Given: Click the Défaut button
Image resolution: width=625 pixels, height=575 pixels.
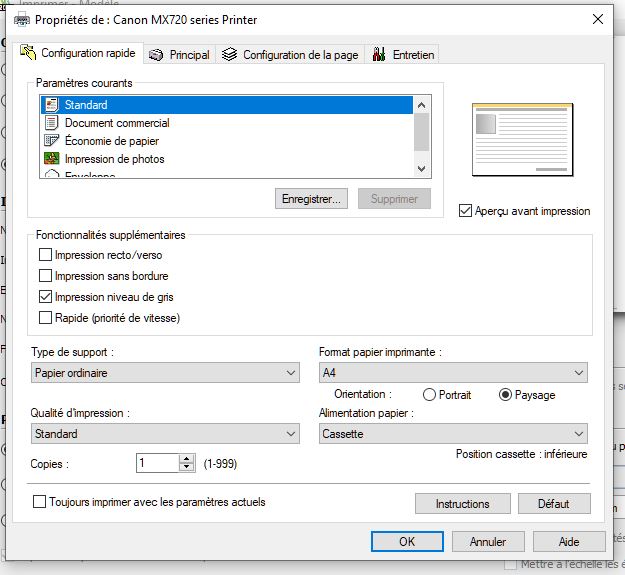Looking at the screenshot, I should 554,504.
